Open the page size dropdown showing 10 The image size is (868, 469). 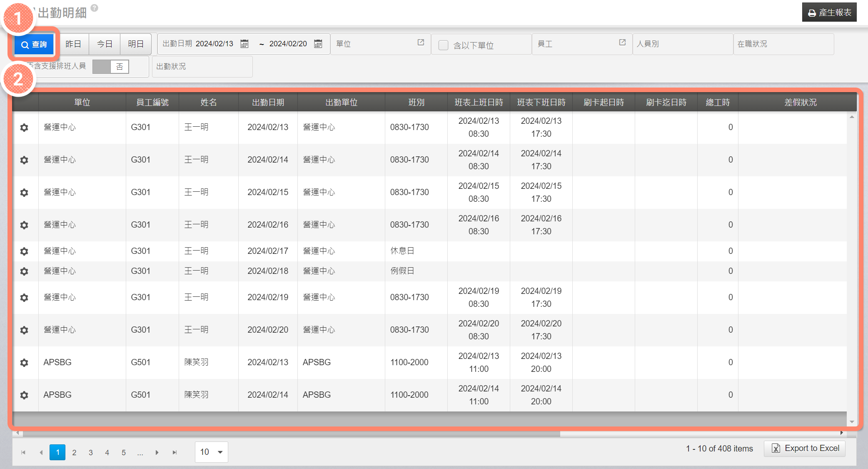pos(211,452)
